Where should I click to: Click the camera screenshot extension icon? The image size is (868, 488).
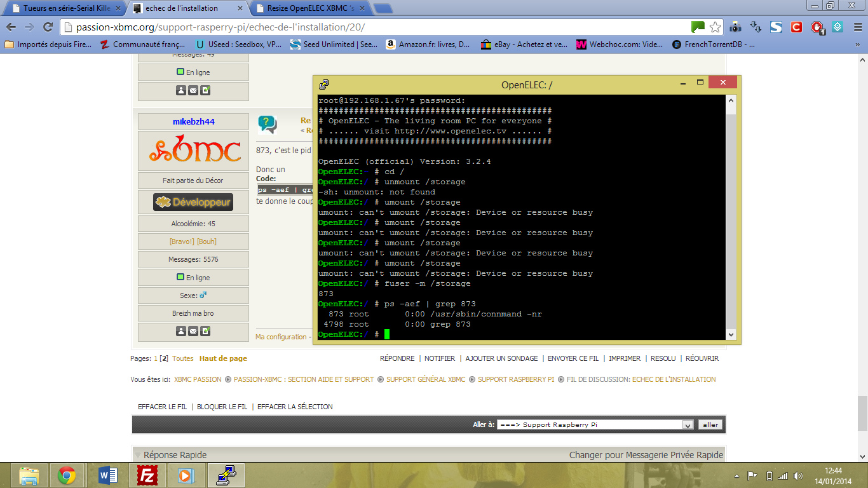point(736,27)
